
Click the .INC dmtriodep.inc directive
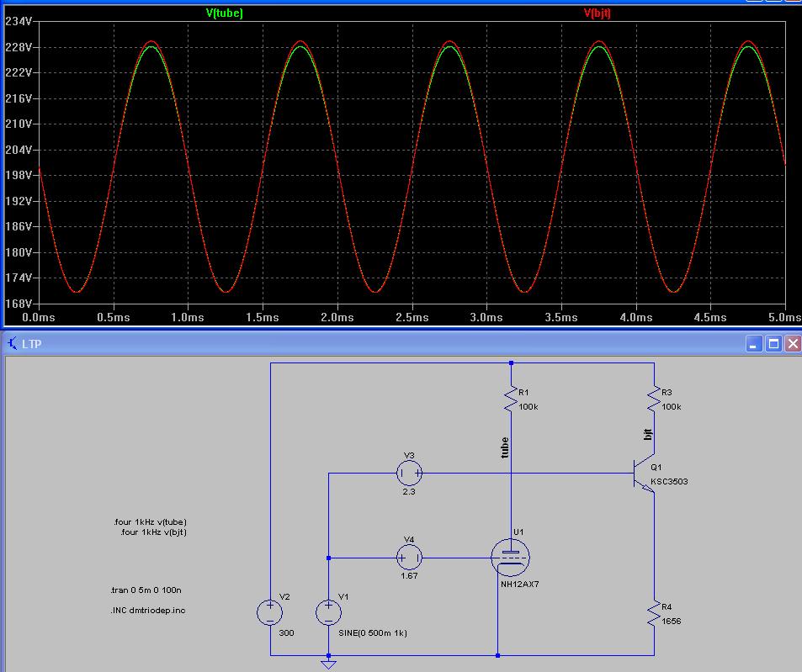(148, 610)
